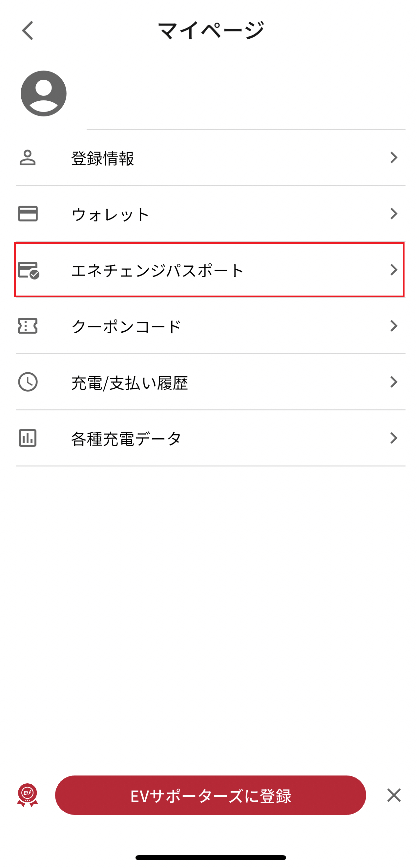The width and height of the screenshot is (417, 868).
Task: Click the clock history icon
Action: coord(28,382)
